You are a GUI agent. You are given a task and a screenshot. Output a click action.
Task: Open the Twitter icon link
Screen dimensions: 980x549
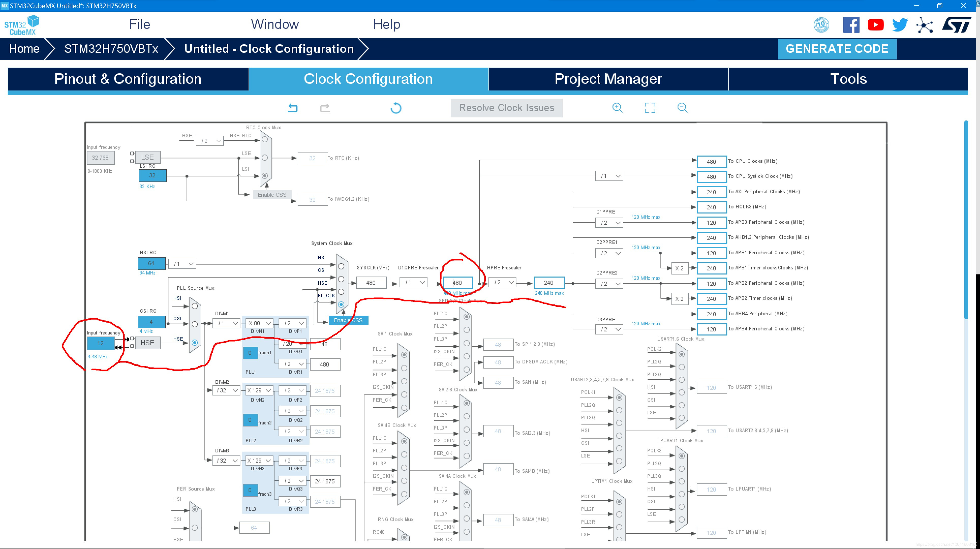click(x=900, y=25)
